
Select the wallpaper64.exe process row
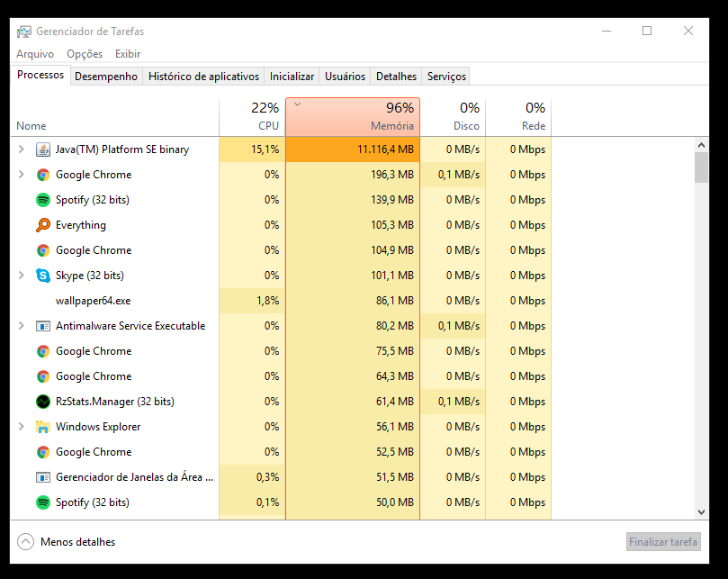(281, 301)
